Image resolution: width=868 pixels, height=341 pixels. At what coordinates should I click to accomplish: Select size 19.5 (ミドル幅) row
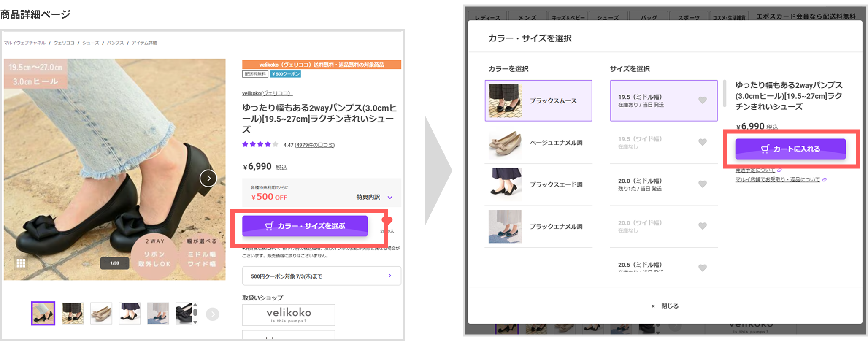click(x=664, y=100)
